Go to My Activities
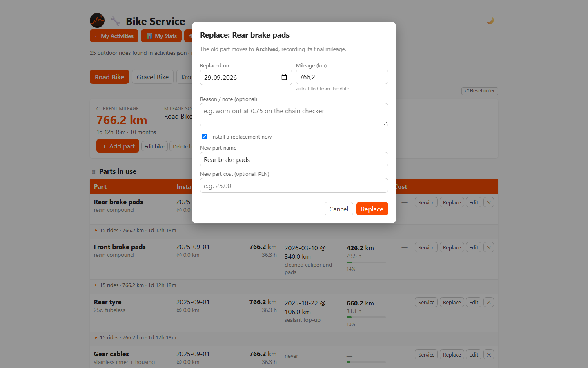The image size is (588, 368). tap(114, 36)
